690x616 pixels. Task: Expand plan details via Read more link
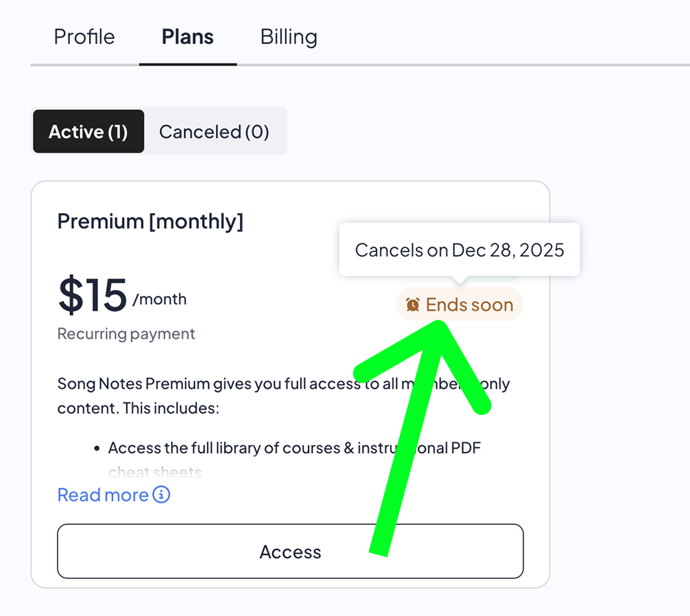pos(103,495)
